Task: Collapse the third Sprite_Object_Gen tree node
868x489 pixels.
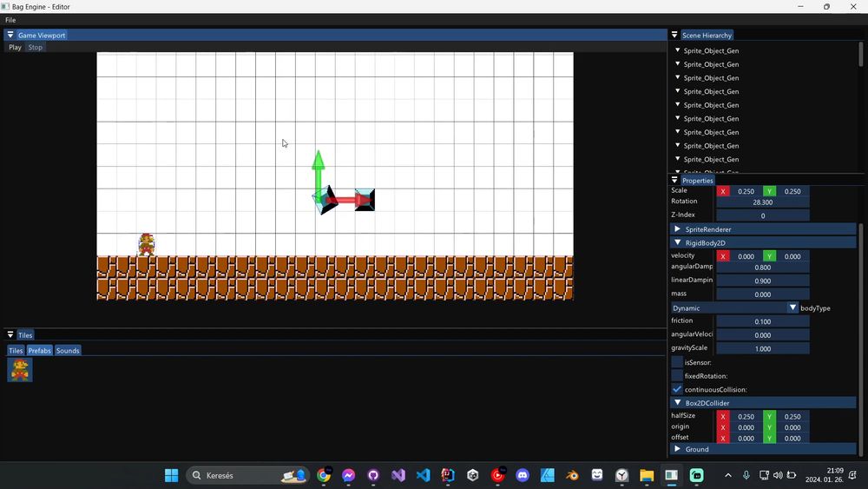Action: pos(678,77)
